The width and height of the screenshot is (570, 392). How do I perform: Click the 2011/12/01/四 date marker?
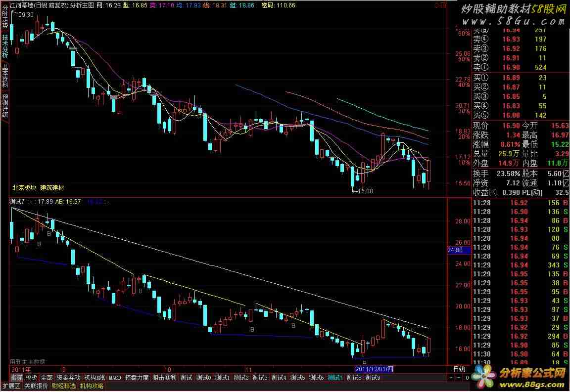pyautogui.click(x=375, y=369)
